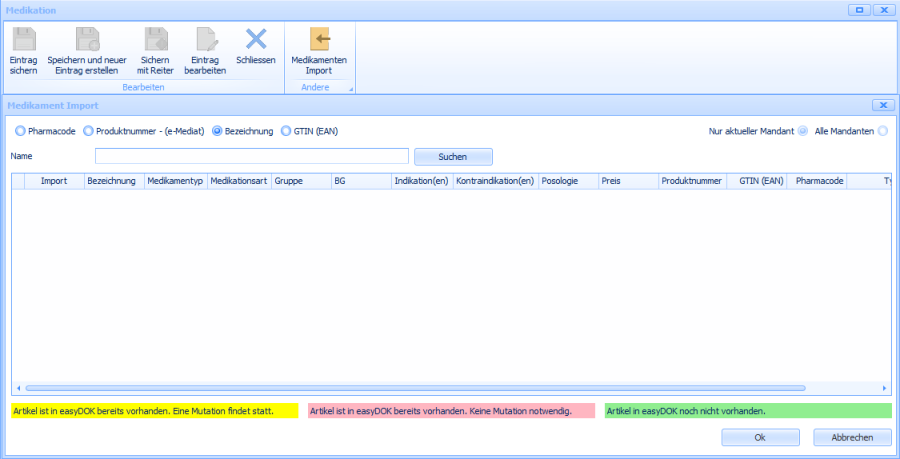Expand the Andere group dialog launcher
Image resolution: width=900 pixels, height=459 pixels.
coord(350,90)
